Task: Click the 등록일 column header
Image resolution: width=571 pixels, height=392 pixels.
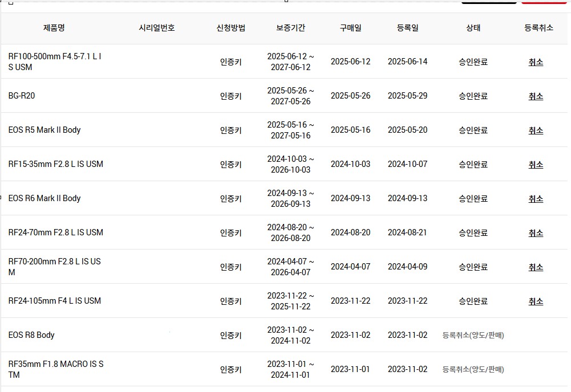Action: coord(408,27)
